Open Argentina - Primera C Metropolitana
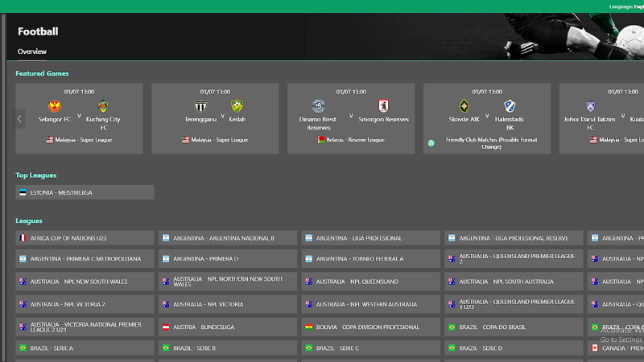This screenshot has width=644, height=362. tap(85, 258)
